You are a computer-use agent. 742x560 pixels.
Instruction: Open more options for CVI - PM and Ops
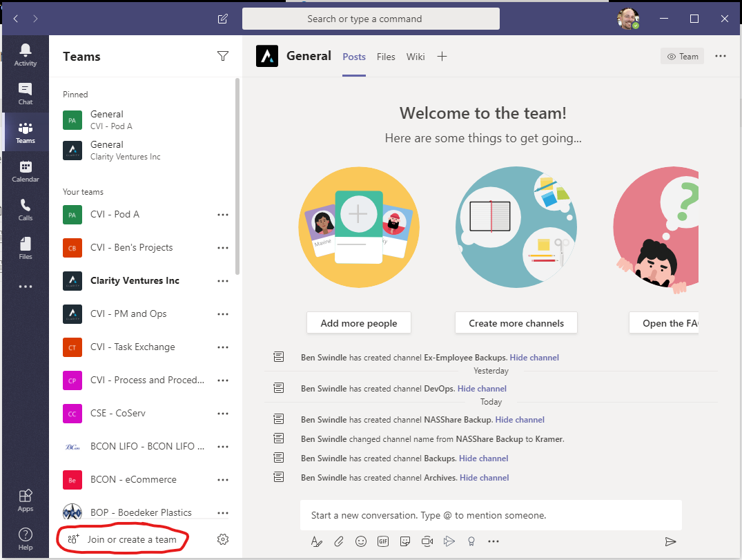223,314
